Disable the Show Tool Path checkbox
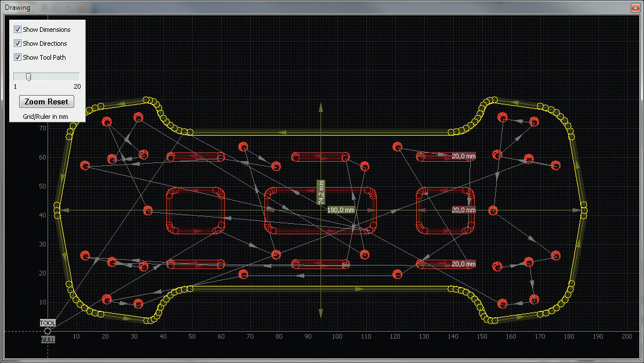 pos(18,57)
